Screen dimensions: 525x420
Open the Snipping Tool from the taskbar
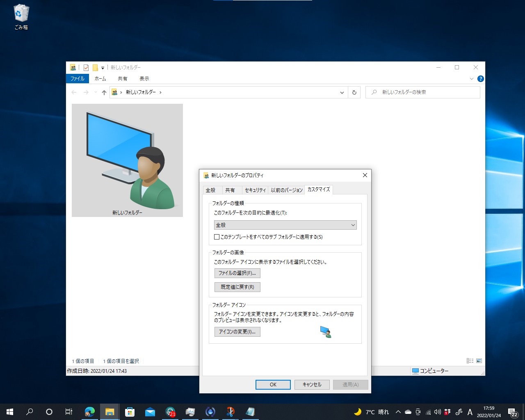click(230, 411)
